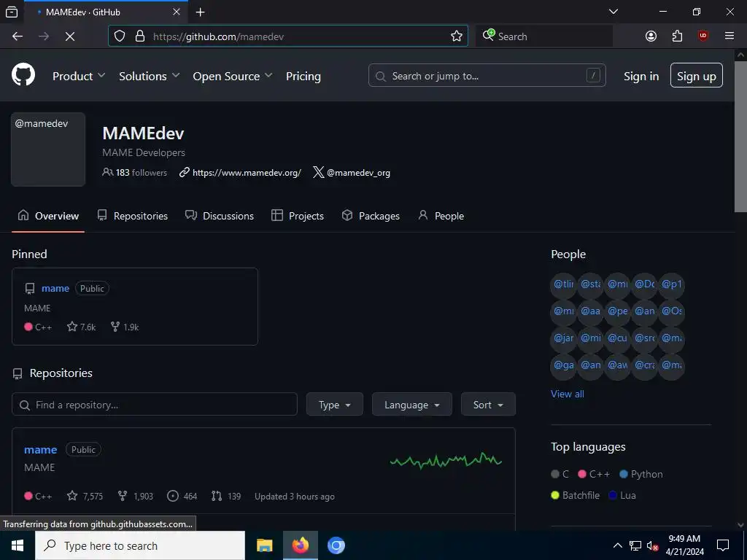Screen dimensions: 747x560
Task: Click the Sign up button
Action: click(x=697, y=75)
